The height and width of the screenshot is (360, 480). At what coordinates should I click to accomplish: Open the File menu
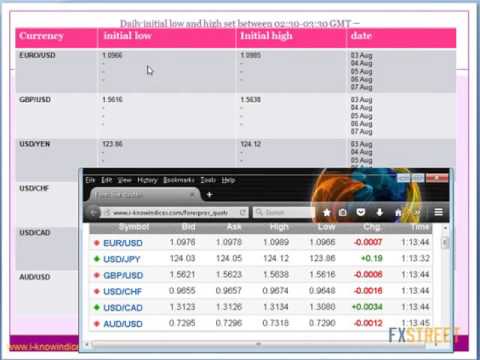point(90,180)
